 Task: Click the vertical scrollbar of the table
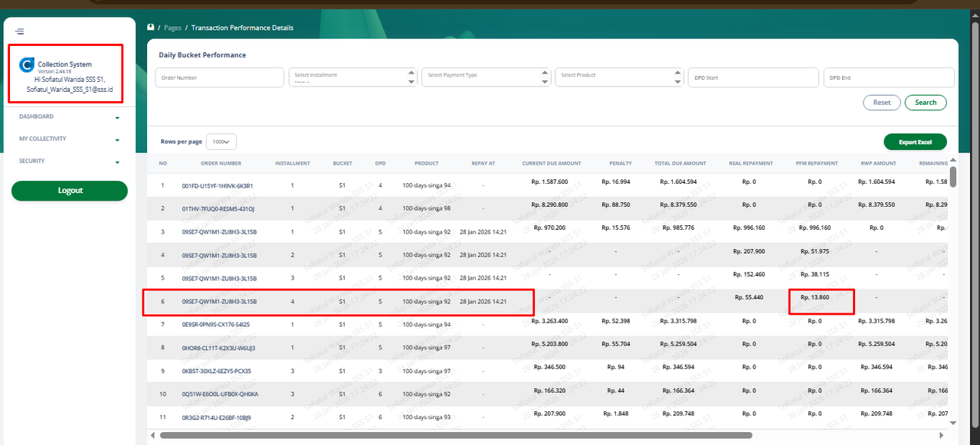click(952, 175)
